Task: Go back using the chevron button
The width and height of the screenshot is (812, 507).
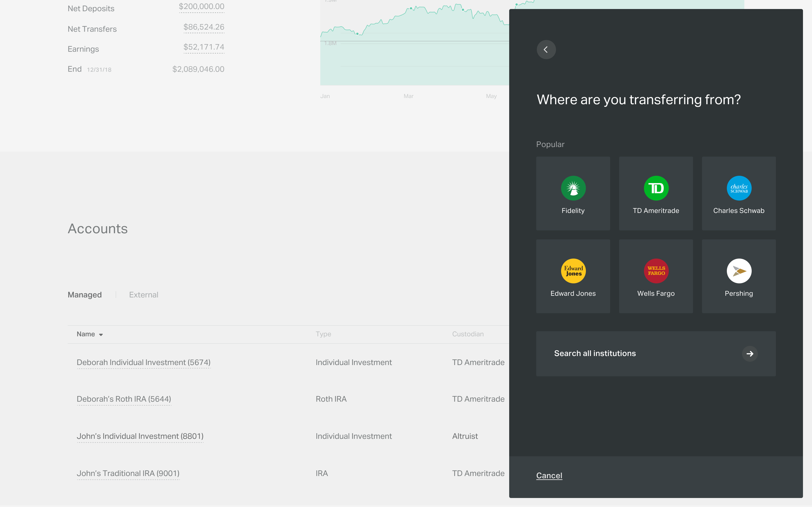Action: 546,50
